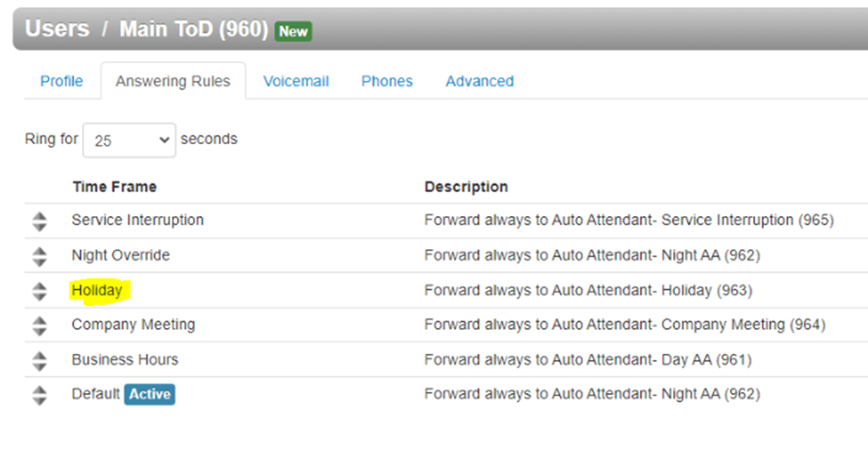Image resolution: width=868 pixels, height=450 pixels.
Task: Open the Advanced tab
Action: (x=479, y=81)
